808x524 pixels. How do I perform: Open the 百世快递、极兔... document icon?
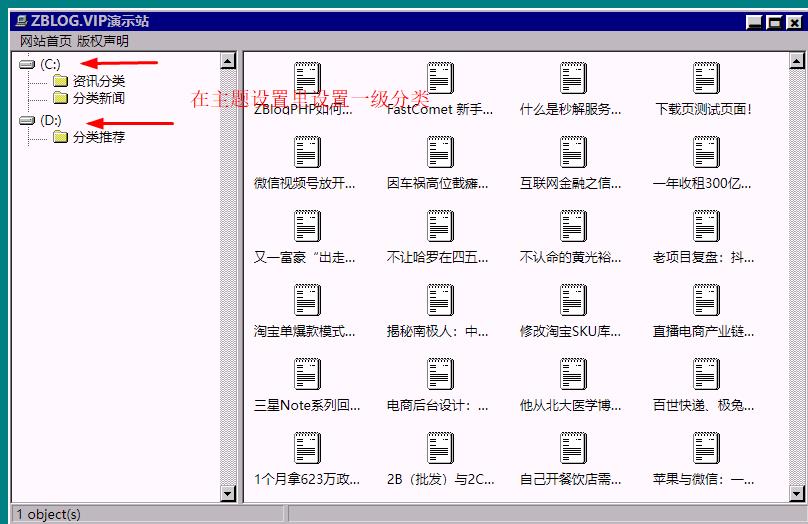pyautogui.click(x=706, y=374)
